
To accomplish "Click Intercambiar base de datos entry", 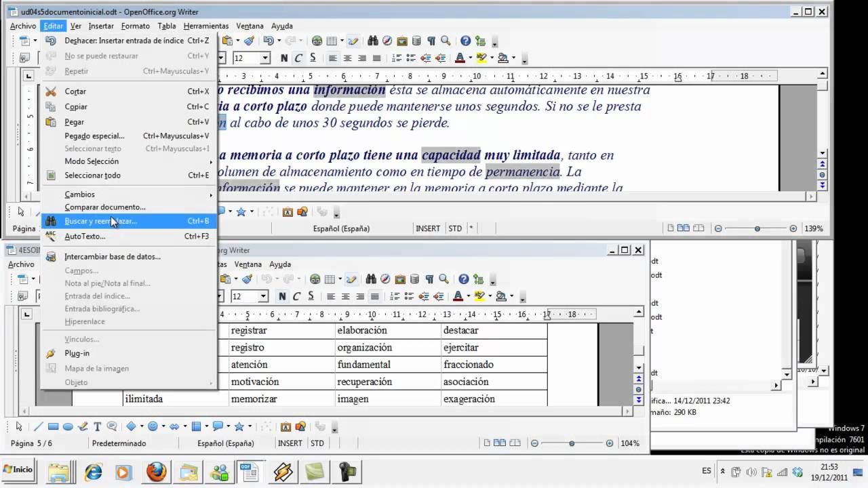I will [129, 257].
